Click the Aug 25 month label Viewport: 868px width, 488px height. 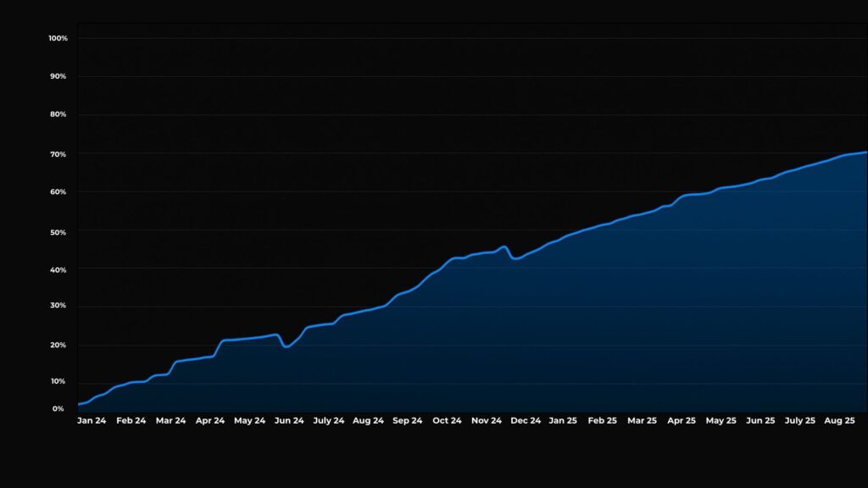pyautogui.click(x=839, y=420)
